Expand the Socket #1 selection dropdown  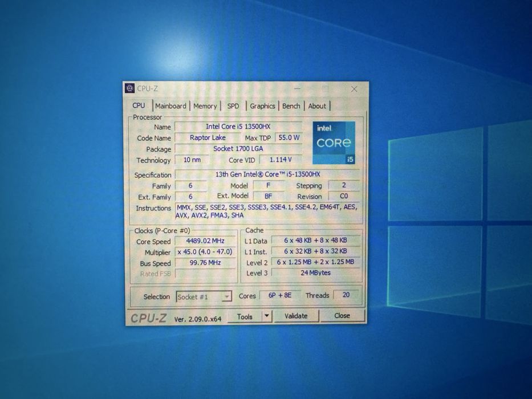(x=204, y=297)
